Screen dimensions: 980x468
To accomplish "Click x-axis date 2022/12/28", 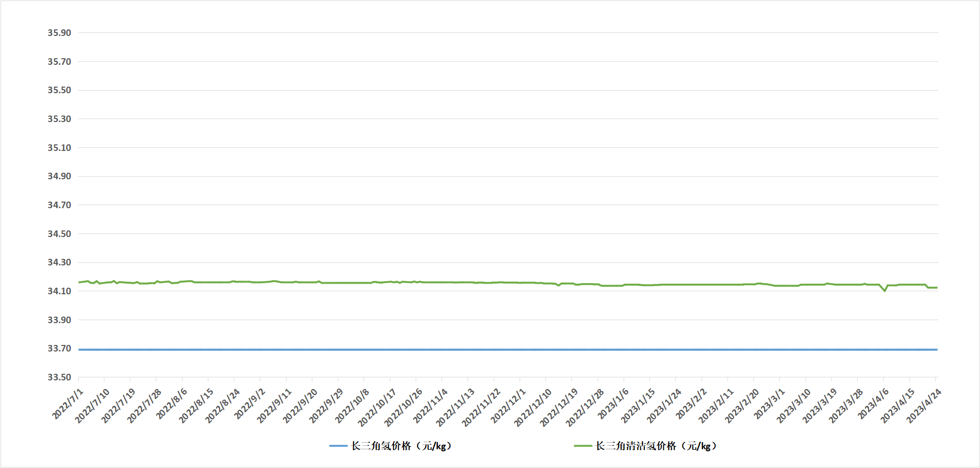I will click(585, 408).
